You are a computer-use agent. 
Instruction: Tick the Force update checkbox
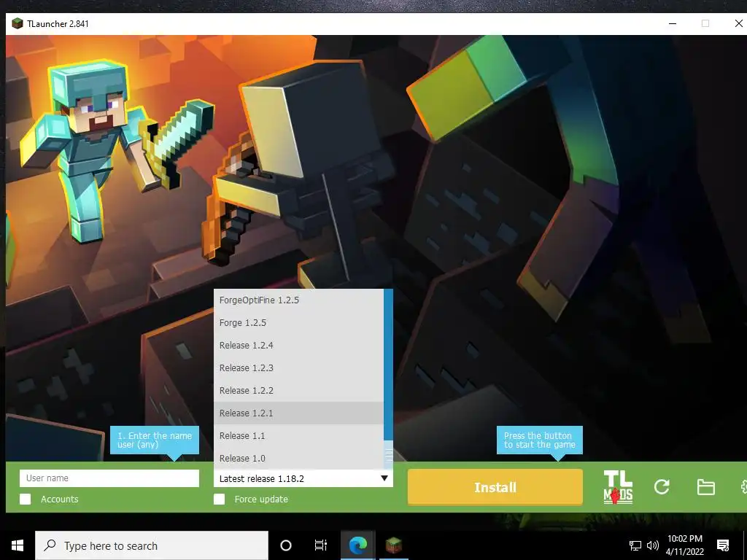[x=219, y=499]
